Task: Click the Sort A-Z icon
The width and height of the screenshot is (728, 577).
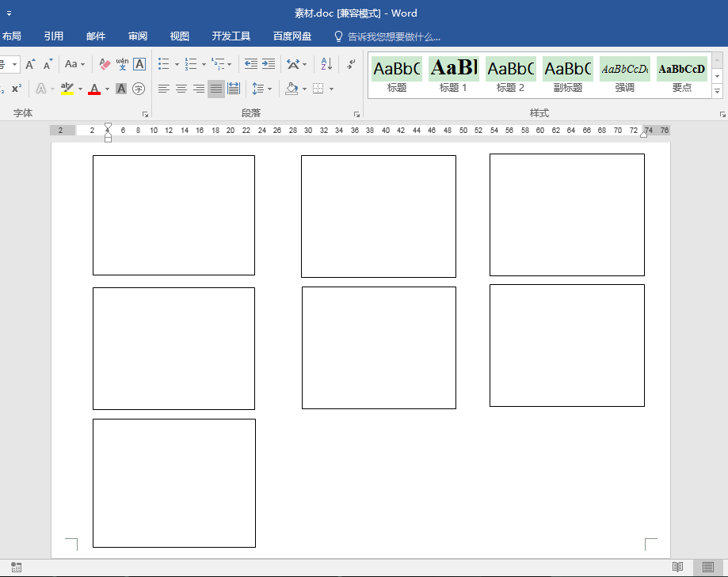Action: 326,64
